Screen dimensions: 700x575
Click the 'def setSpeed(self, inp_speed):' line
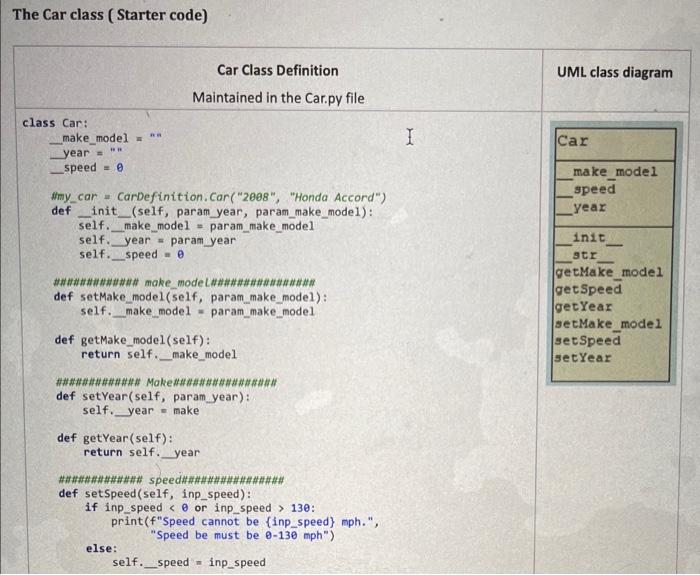[x=155, y=494]
